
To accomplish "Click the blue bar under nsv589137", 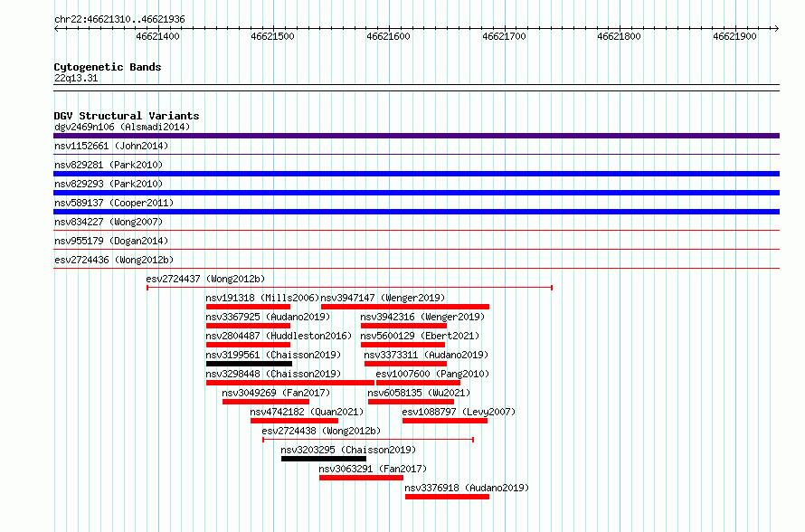I will tap(416, 212).
